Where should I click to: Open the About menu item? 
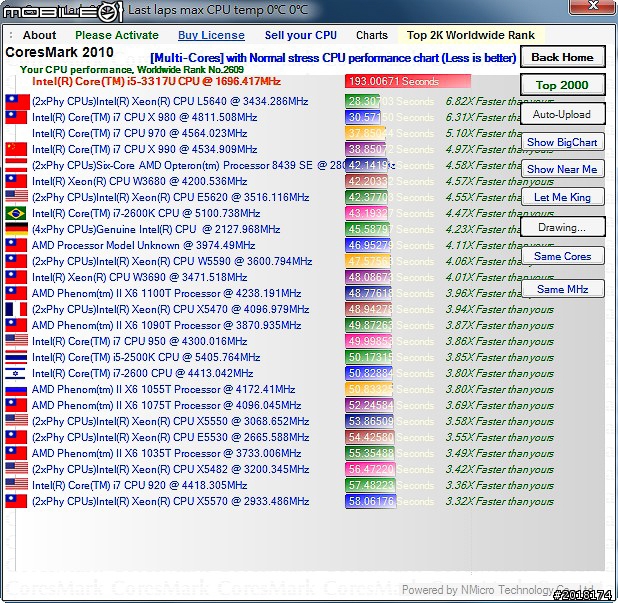[39, 35]
